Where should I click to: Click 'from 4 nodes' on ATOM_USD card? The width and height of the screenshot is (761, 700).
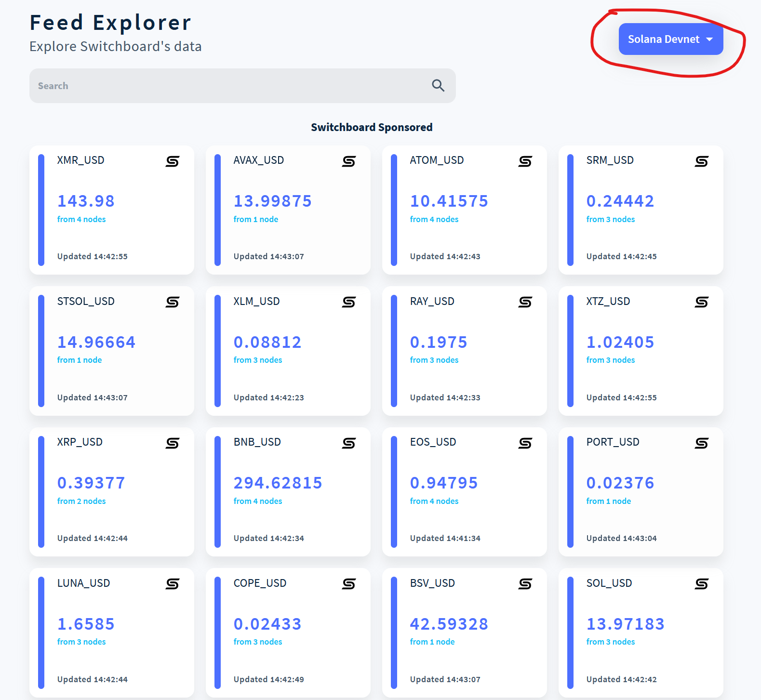pyautogui.click(x=434, y=219)
